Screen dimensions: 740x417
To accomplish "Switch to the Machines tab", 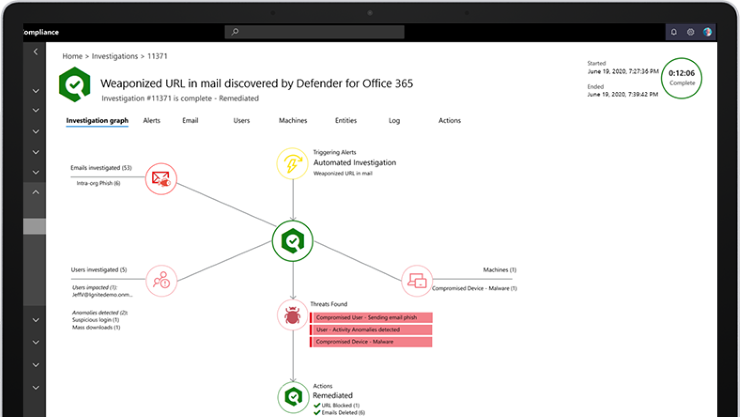I will (x=293, y=121).
